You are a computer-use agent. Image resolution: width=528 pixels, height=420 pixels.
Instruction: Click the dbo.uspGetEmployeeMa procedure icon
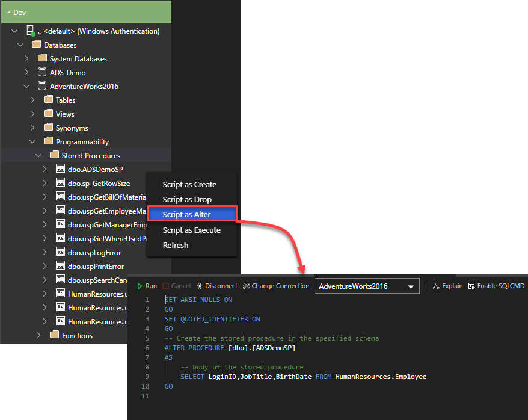pyautogui.click(x=60, y=210)
